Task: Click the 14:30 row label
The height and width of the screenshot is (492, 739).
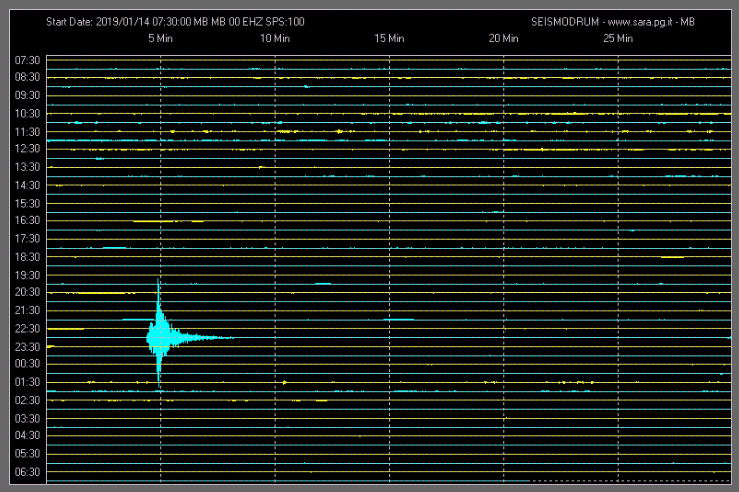Action: [27, 185]
